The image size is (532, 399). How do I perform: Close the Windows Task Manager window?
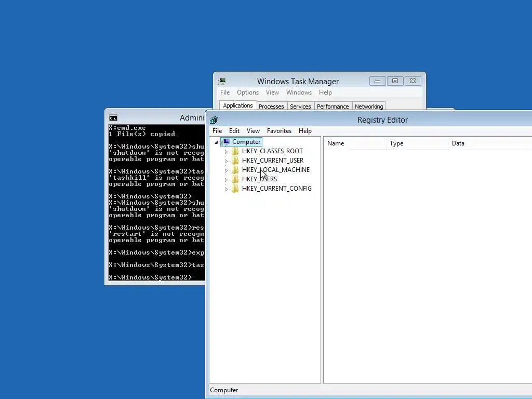(413, 81)
